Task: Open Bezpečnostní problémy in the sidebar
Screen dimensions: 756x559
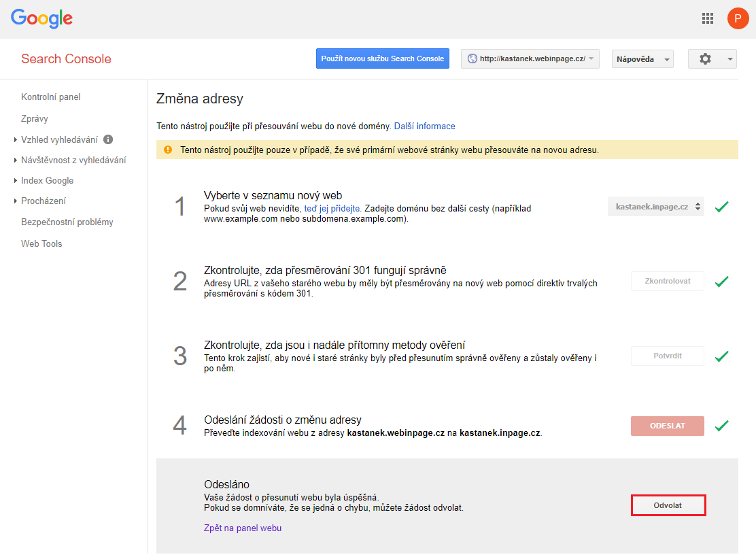Action: tap(67, 222)
